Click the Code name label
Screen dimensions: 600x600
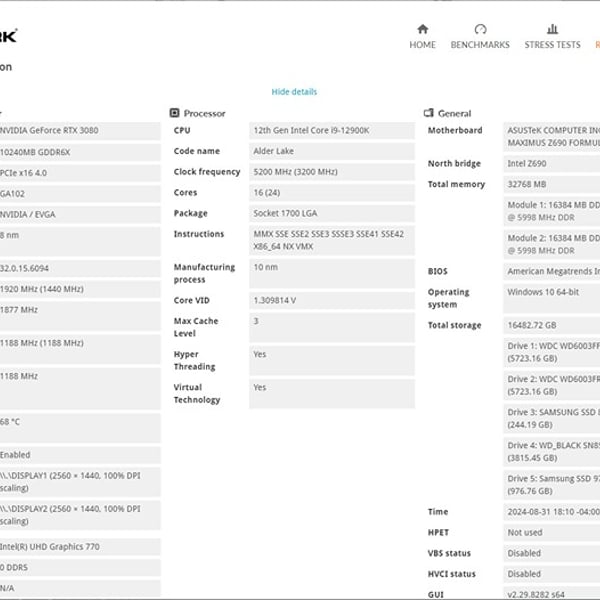[197, 151]
